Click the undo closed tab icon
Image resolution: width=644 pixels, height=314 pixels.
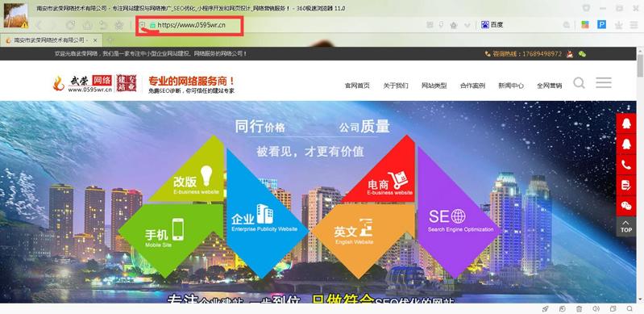(x=103, y=25)
